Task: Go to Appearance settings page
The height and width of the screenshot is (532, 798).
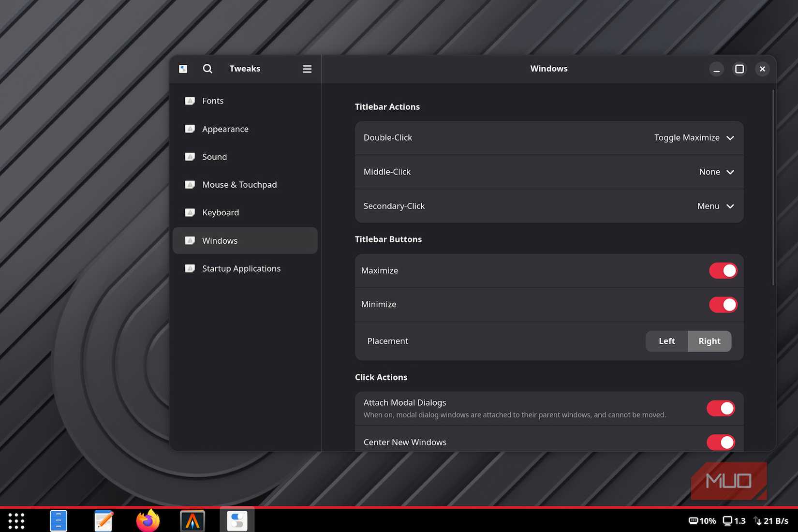Action: point(245,129)
